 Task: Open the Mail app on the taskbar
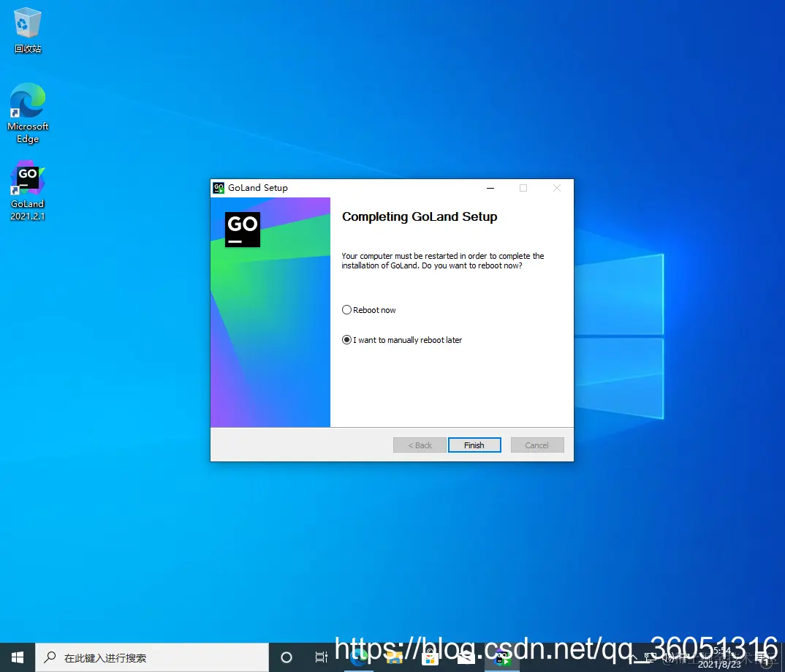point(466,657)
